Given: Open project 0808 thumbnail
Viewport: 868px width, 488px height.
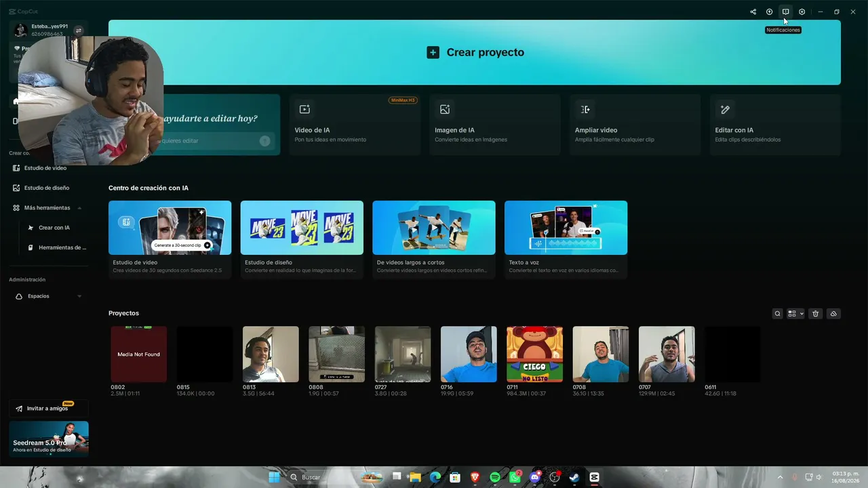Looking at the screenshot, I should pos(336,354).
